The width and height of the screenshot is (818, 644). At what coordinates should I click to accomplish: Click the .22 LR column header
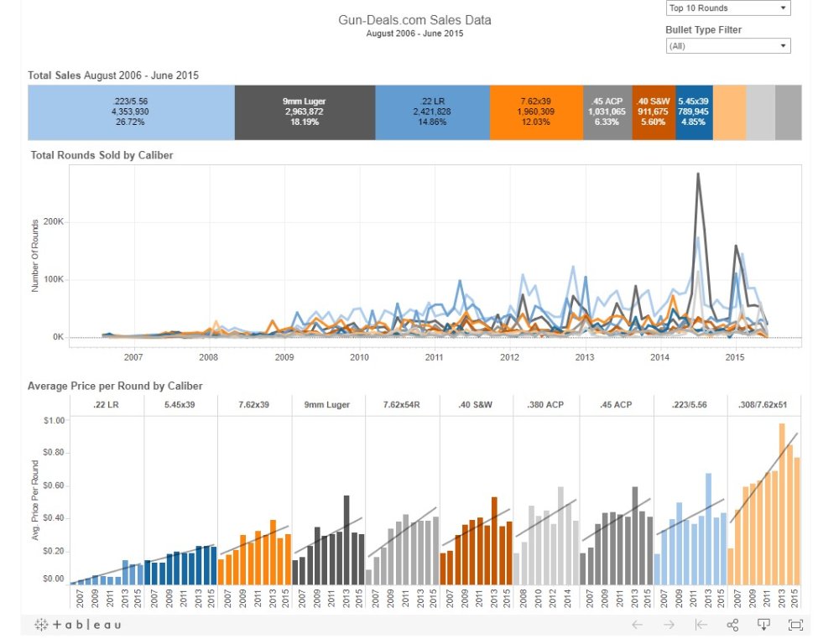pos(107,405)
